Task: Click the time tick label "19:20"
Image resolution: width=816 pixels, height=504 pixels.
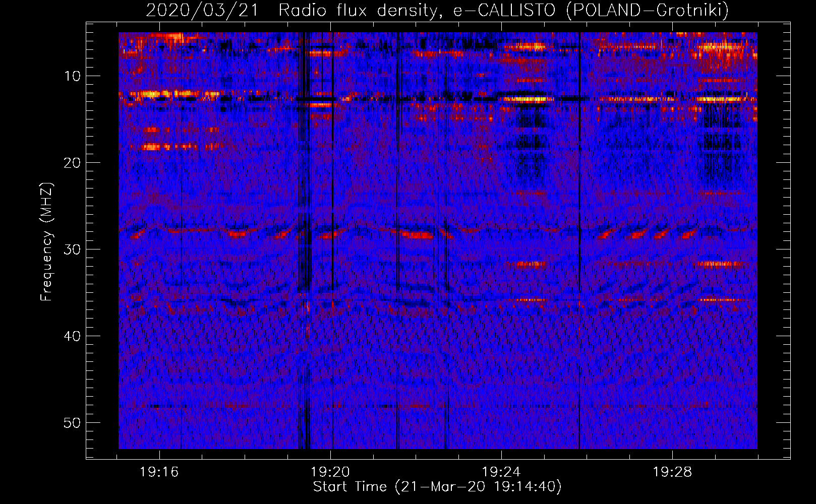Action: [x=330, y=472]
